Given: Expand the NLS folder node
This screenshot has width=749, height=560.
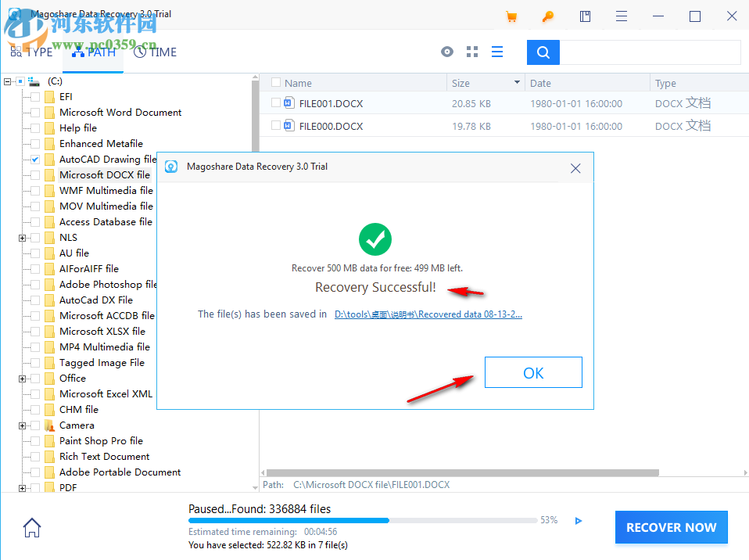Looking at the screenshot, I should point(23,237).
